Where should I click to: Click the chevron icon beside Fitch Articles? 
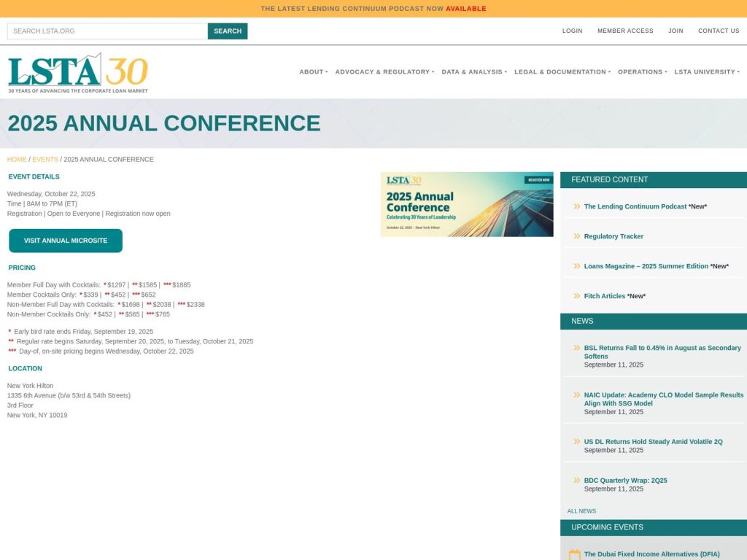(x=576, y=296)
